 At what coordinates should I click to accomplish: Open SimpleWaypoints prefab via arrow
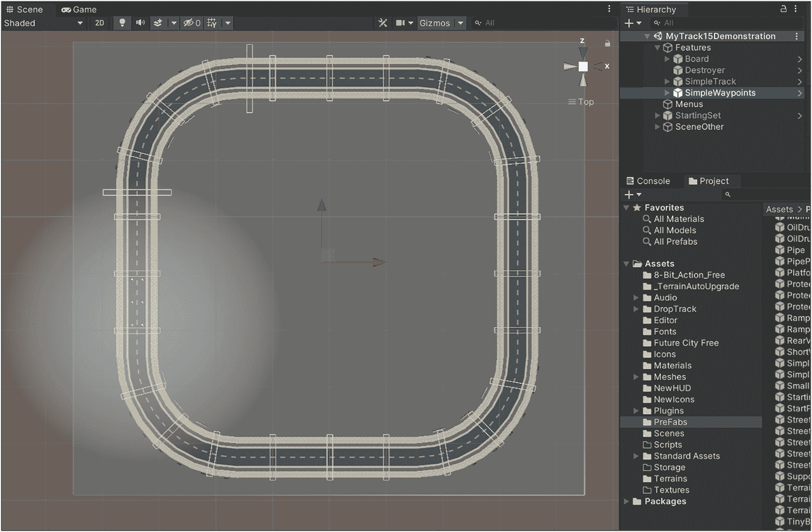[799, 93]
